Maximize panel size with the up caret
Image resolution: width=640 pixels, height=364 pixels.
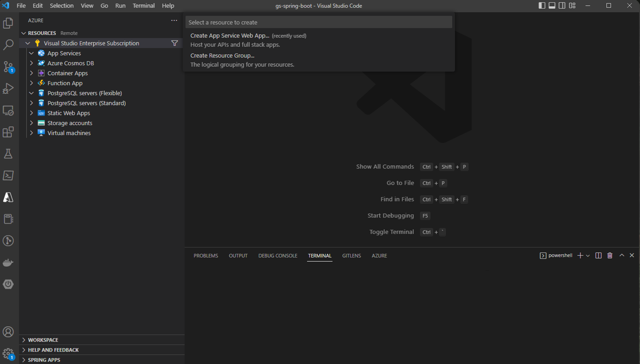click(x=622, y=255)
